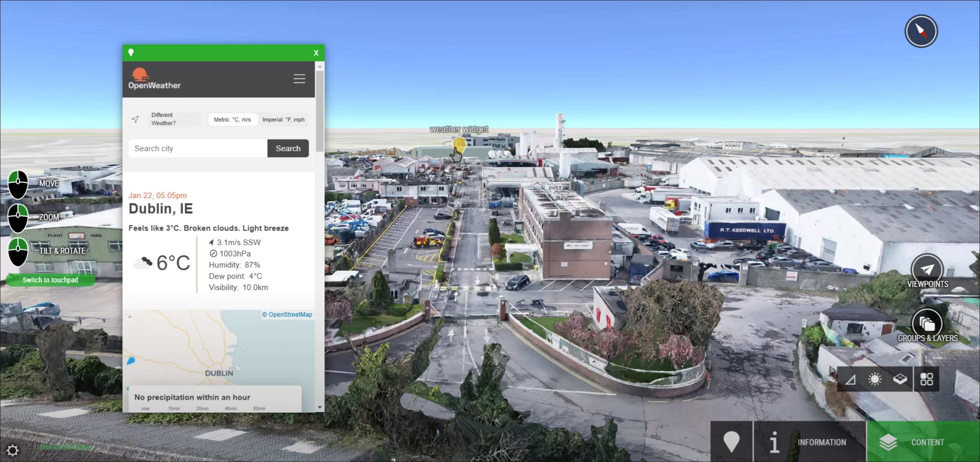Open the four-squares tools menu
Screen dimensions: 980x462
[x=926, y=379]
